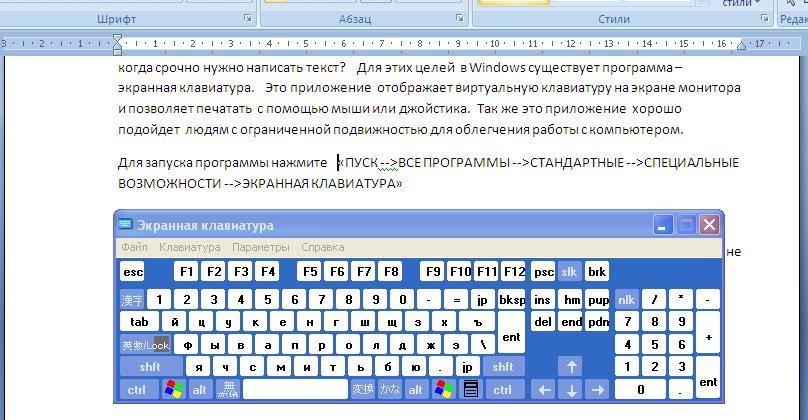This screenshot has height=420, width=808.
Task: Toggle the right shft key
Action: 503,367
